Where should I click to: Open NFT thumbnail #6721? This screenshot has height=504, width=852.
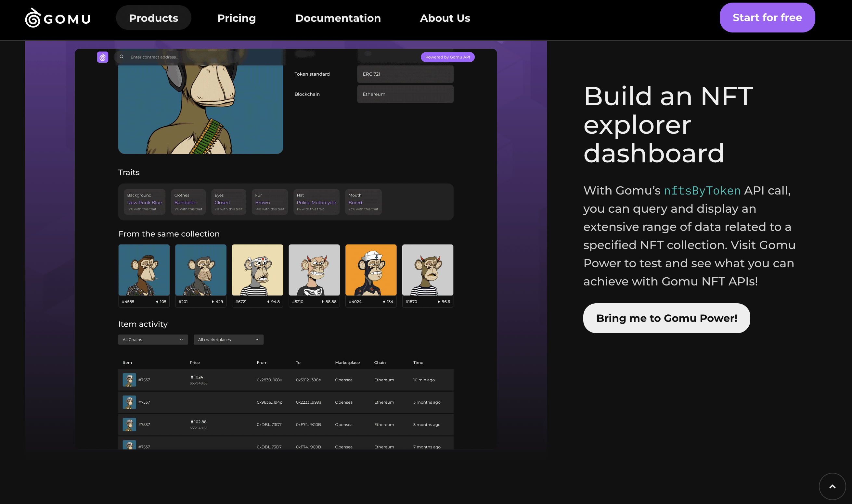pyautogui.click(x=258, y=270)
